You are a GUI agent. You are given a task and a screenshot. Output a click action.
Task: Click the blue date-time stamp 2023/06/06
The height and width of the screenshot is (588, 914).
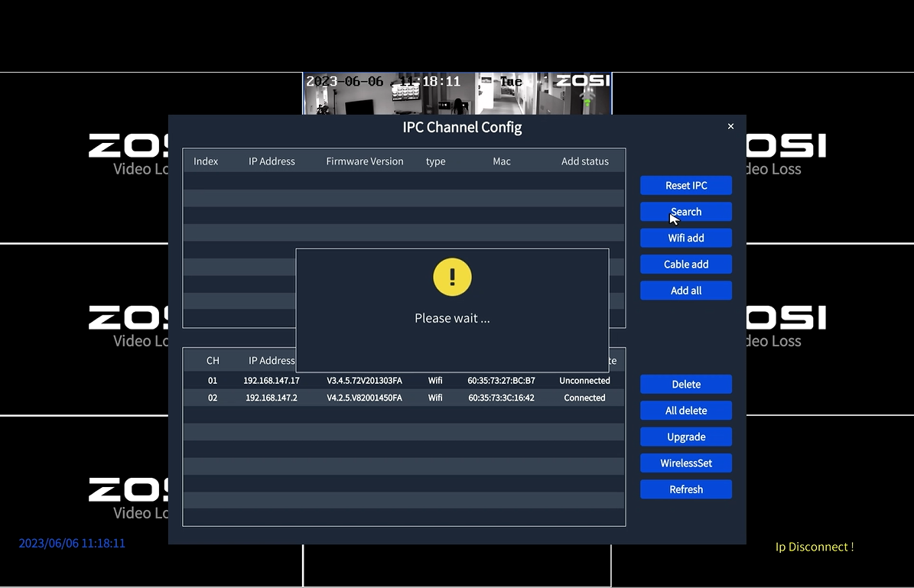(72, 543)
